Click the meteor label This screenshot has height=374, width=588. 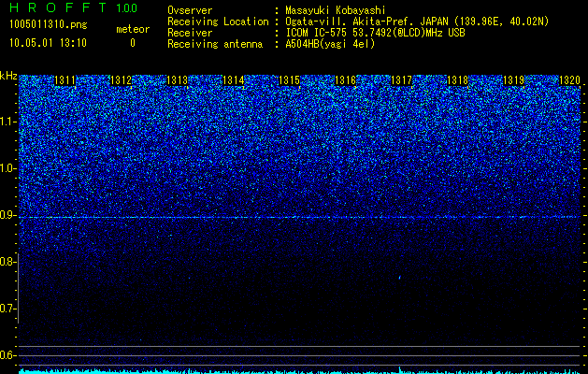133,29
